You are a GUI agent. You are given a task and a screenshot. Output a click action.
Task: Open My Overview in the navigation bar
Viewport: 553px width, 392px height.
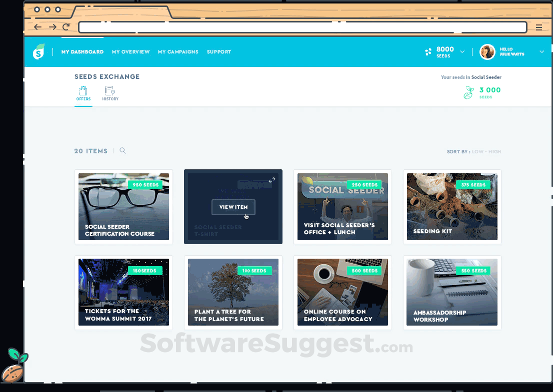point(130,51)
